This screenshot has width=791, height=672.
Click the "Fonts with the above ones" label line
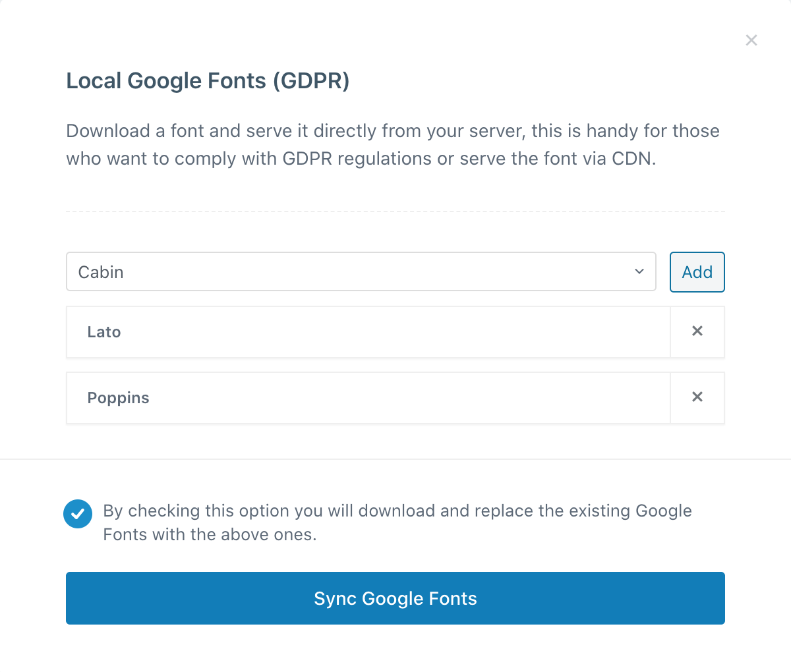pyautogui.click(x=210, y=534)
